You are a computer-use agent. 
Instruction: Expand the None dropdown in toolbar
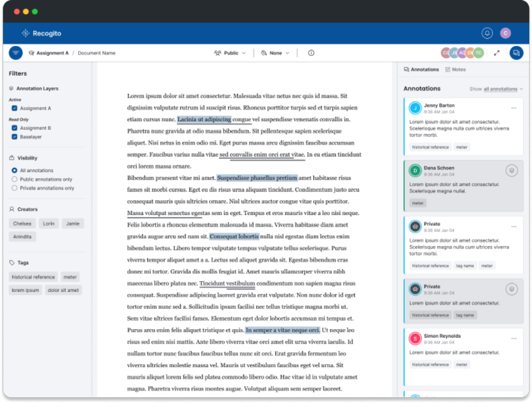coord(276,53)
